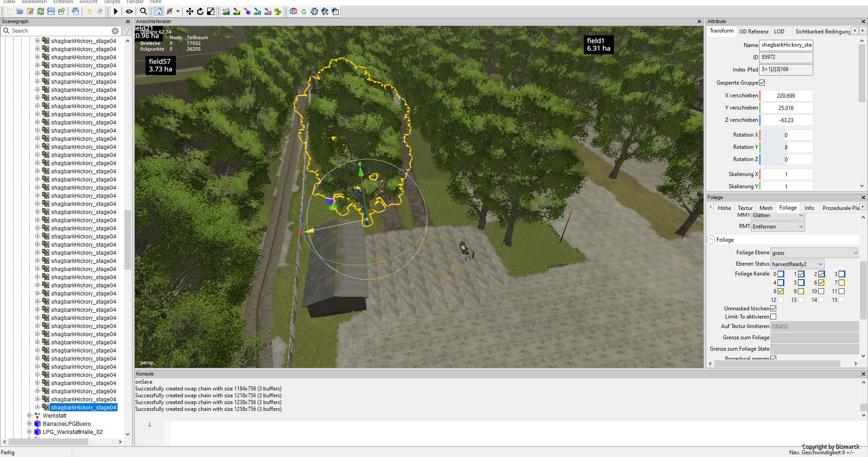Switch to the Mesh tab
868x457 pixels.
(x=766, y=208)
